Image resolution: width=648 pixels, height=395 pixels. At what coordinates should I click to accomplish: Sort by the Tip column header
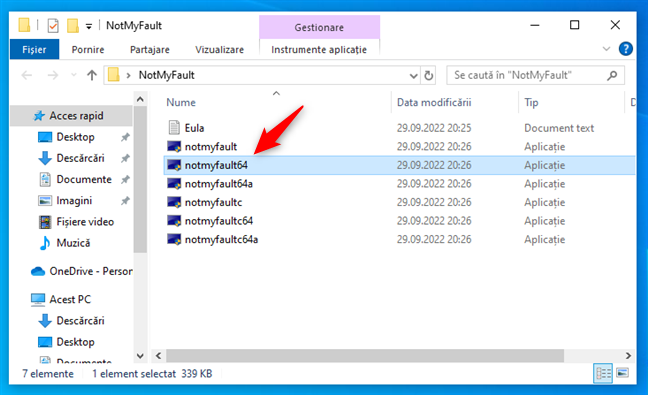531,102
